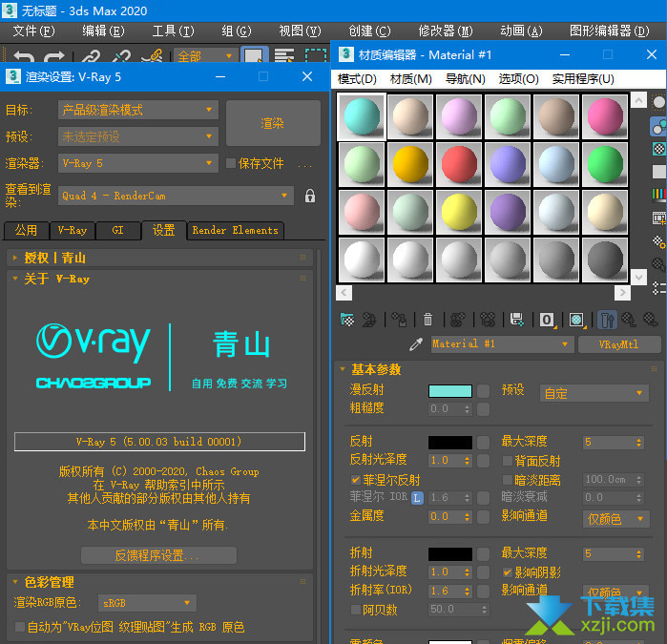Click the Select and Link chain icon
667x644 pixels.
[91, 56]
